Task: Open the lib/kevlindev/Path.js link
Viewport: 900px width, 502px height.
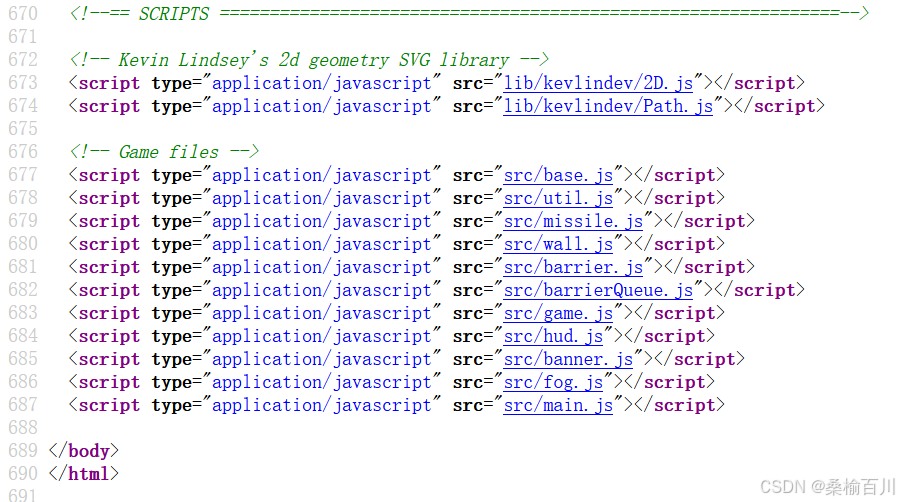Action: (608, 106)
